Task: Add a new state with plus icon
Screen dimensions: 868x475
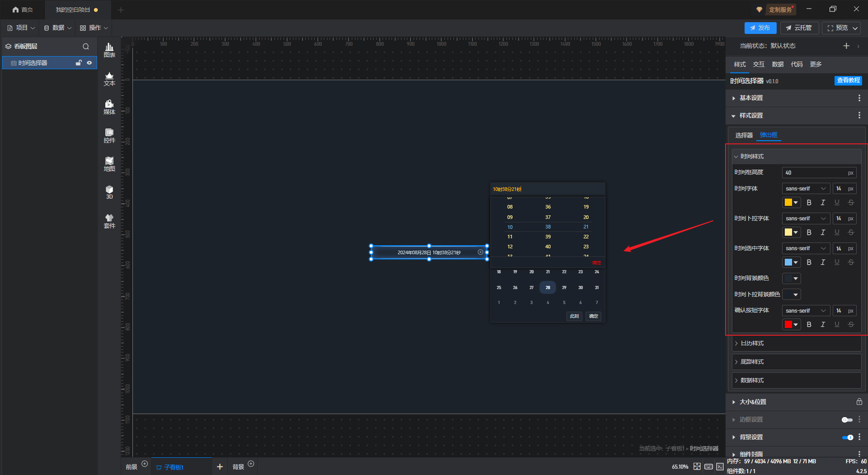Action: coord(846,46)
